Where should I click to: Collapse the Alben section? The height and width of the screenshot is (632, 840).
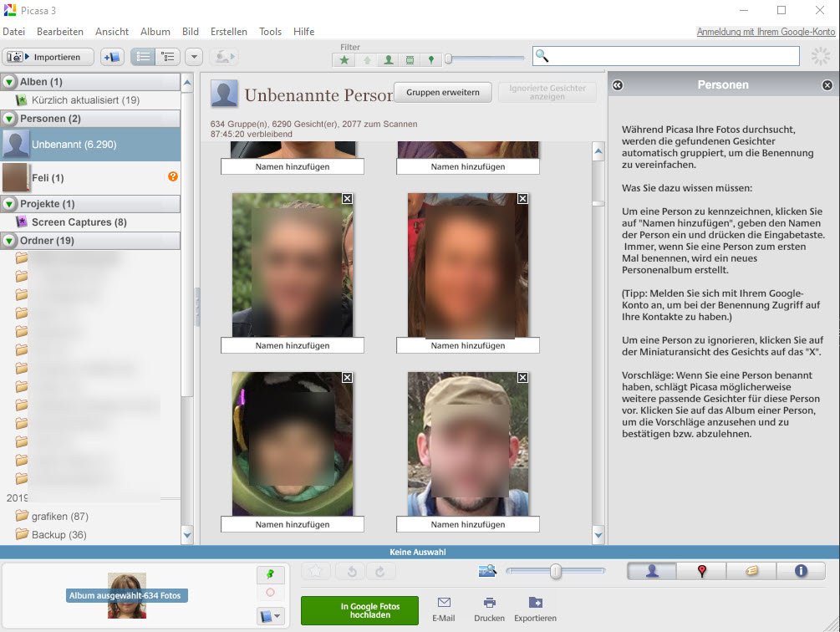click(9, 82)
